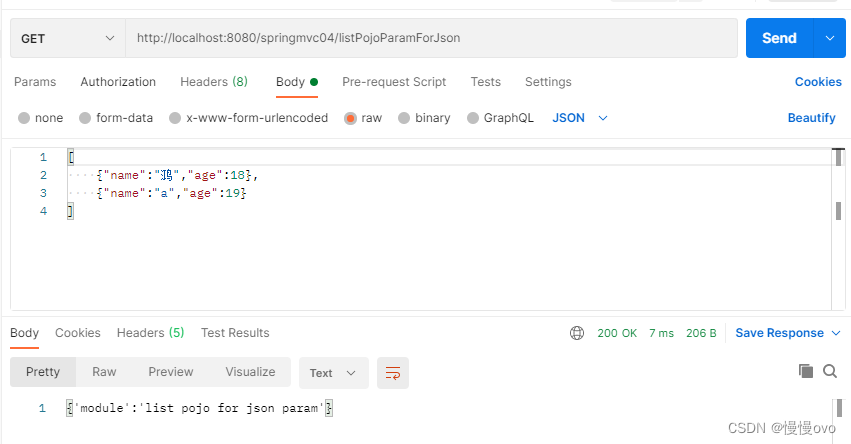Open the response Headers (5) tab
The image size is (851, 444).
(x=150, y=333)
